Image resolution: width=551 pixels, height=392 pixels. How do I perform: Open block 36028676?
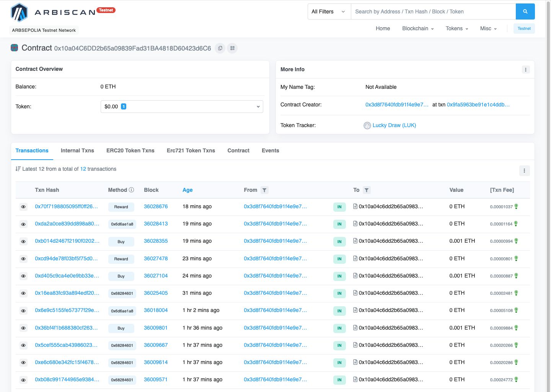156,206
